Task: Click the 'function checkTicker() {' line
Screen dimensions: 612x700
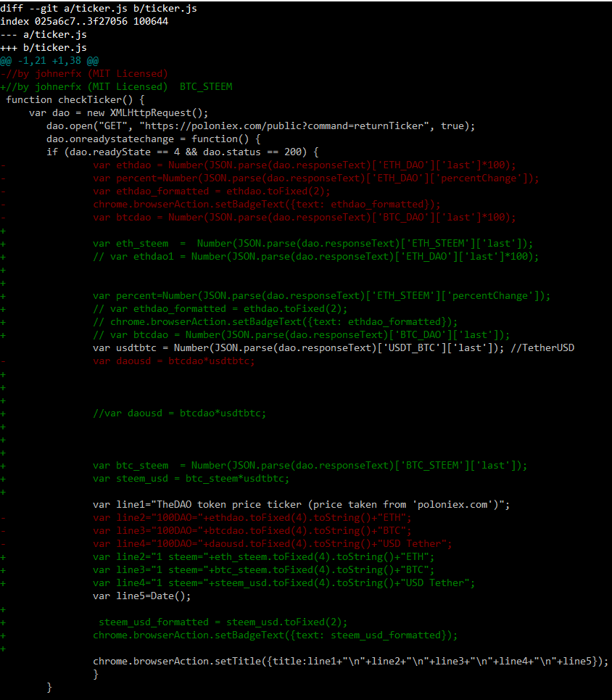Action: coord(75,99)
